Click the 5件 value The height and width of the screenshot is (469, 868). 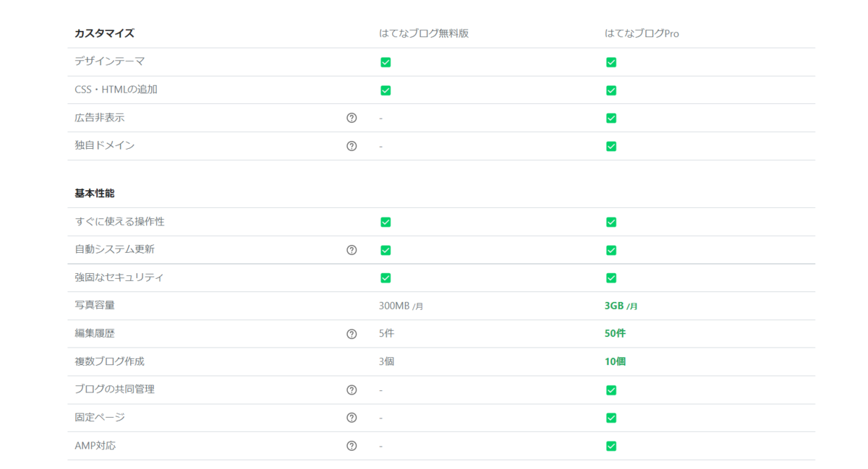click(x=386, y=334)
